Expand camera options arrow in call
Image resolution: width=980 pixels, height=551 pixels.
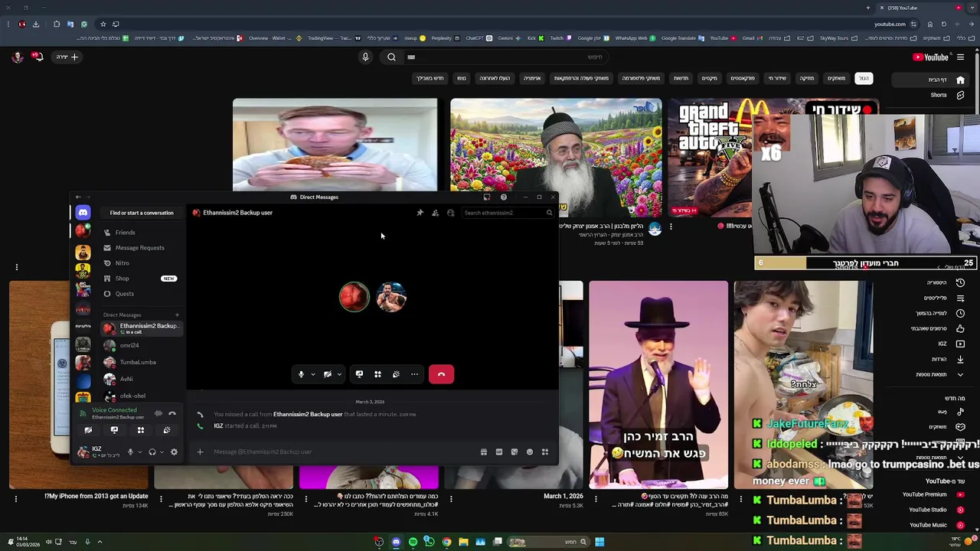(x=339, y=374)
